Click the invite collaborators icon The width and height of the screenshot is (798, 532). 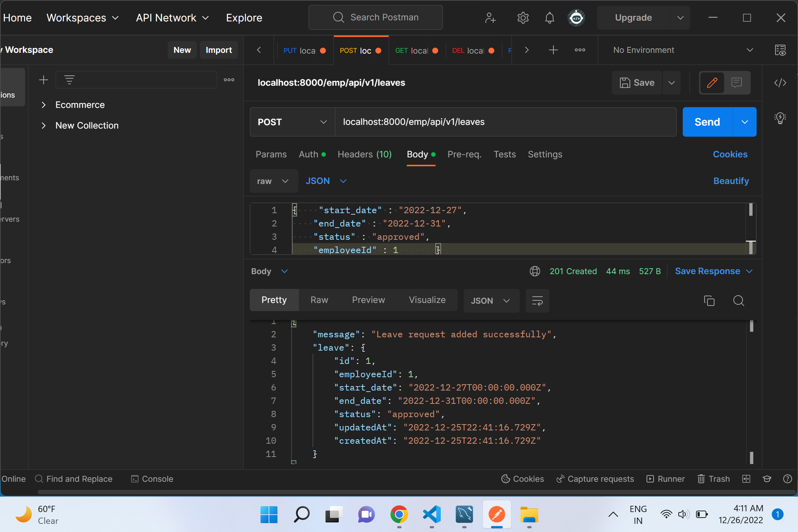click(x=490, y=17)
